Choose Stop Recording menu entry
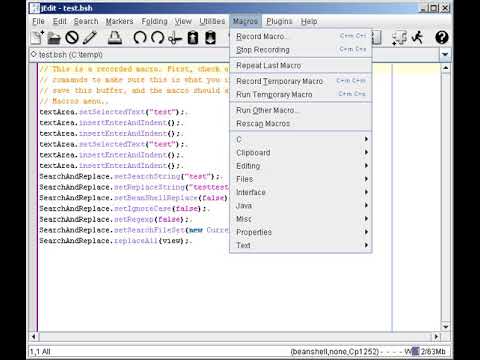The width and height of the screenshot is (480, 360). click(x=301, y=50)
